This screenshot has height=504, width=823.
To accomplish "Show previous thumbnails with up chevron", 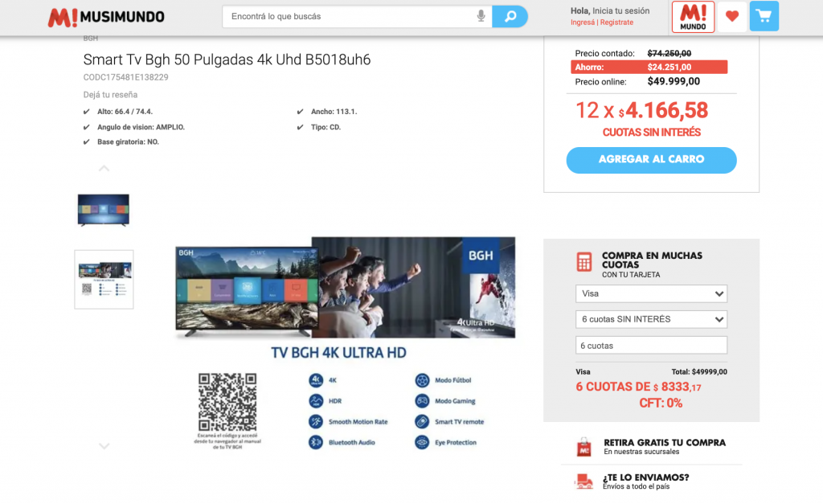I will pos(104,169).
